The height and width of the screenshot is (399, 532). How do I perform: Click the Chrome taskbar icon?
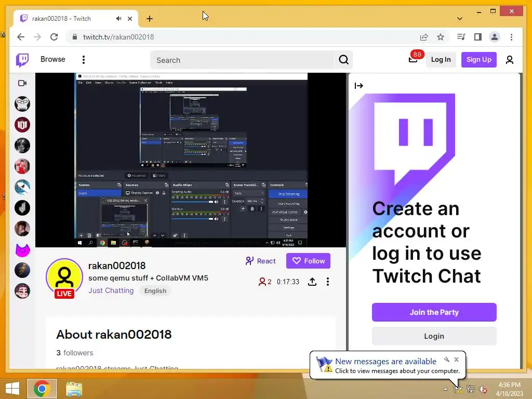coord(42,389)
